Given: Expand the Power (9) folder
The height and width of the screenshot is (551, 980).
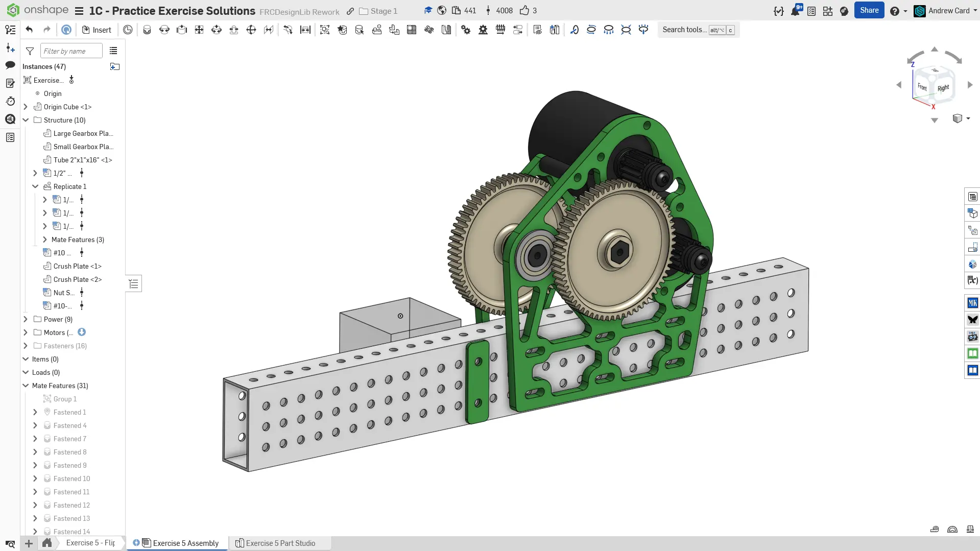Looking at the screenshot, I should pyautogui.click(x=26, y=319).
